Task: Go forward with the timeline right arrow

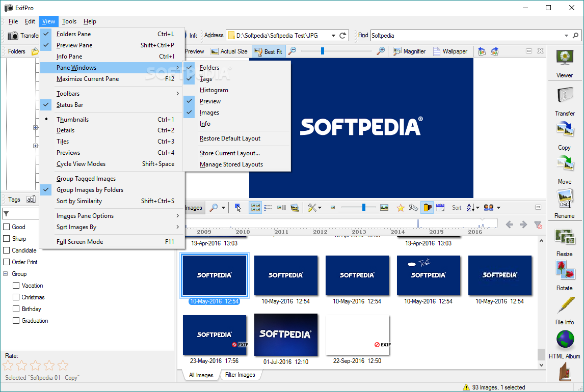Action: pos(523,225)
